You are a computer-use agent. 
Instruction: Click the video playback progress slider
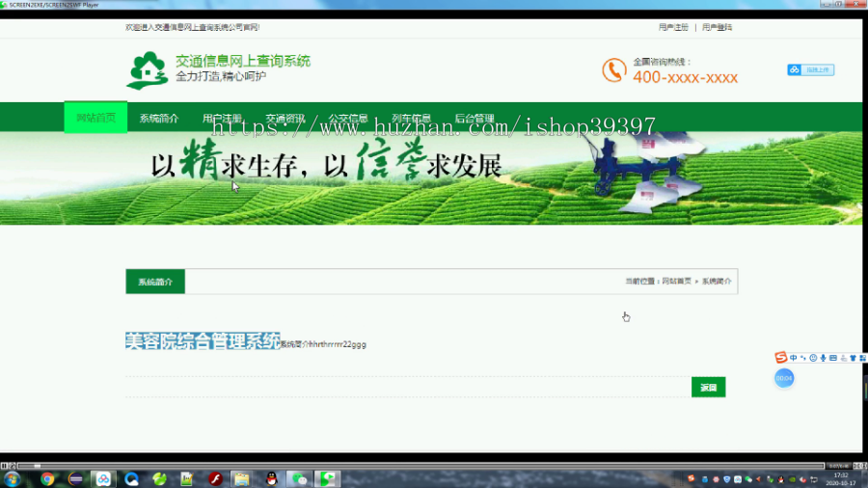click(x=420, y=466)
